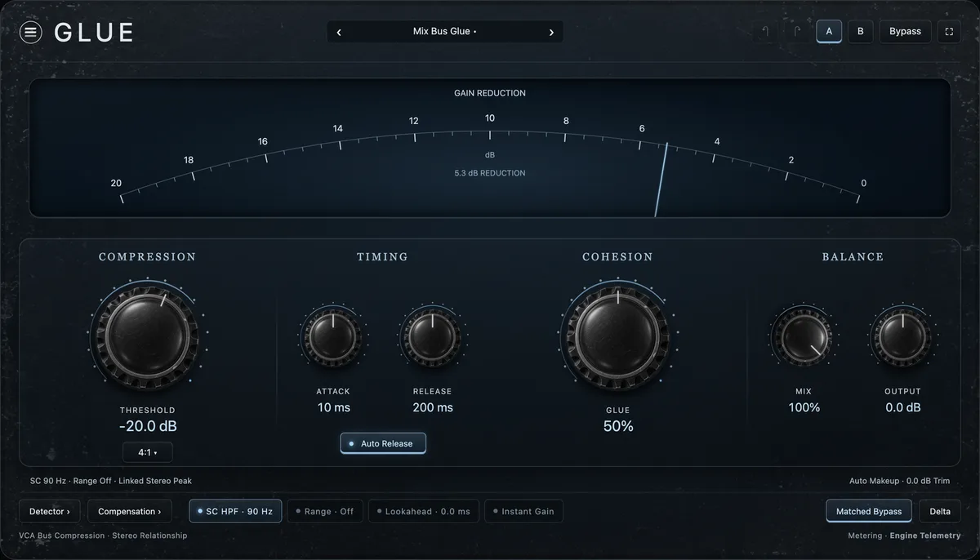The image size is (980, 560).
Task: Click the GAIN REDUCTION meter title
Action: point(490,93)
